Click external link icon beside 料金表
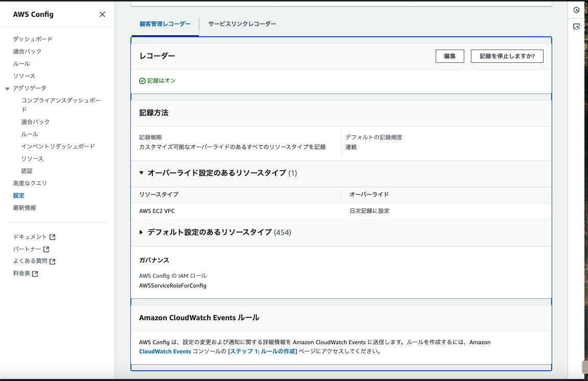Image resolution: width=588 pixels, height=381 pixels. (x=35, y=274)
